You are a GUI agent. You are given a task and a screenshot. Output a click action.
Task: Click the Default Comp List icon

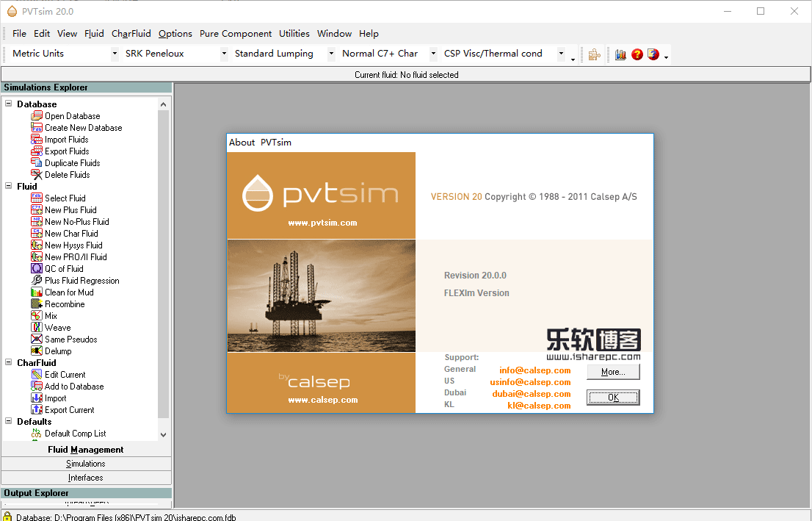tap(36, 434)
